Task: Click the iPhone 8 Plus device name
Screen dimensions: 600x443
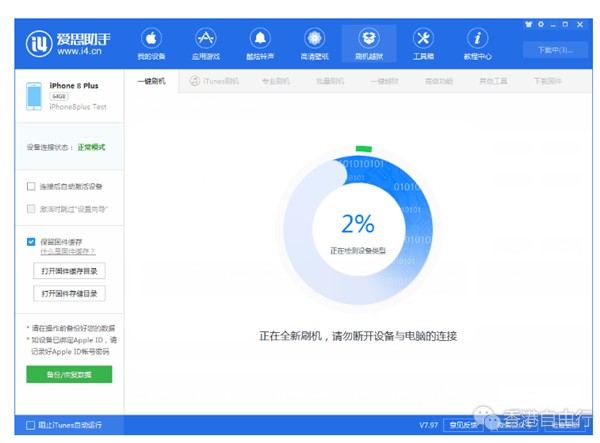Action: (74, 85)
